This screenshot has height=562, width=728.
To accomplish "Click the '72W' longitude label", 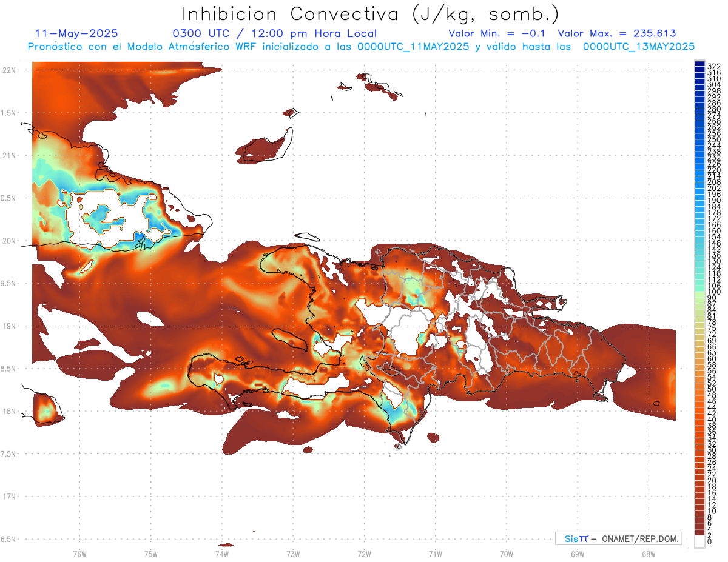I will (364, 554).
